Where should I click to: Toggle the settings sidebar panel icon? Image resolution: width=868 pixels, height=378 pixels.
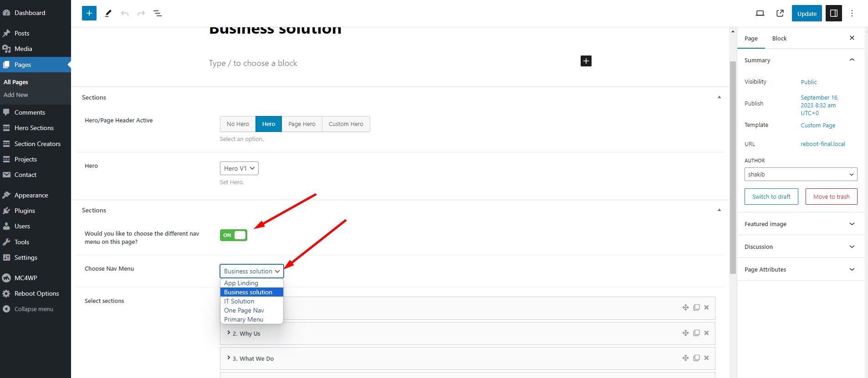[833, 13]
